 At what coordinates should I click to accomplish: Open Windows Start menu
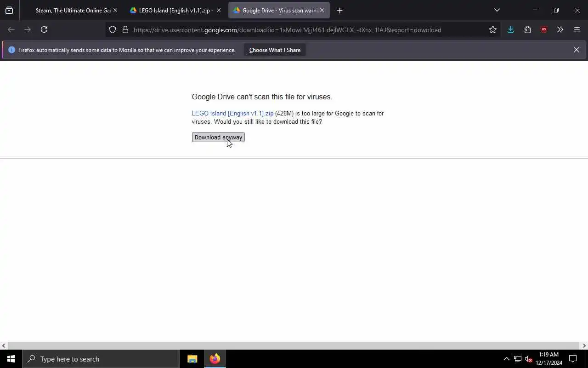[x=11, y=359]
